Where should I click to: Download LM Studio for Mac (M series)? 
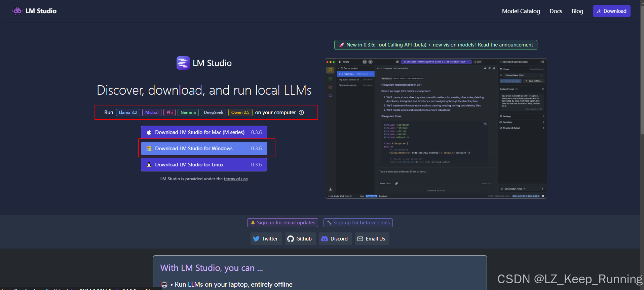pyautogui.click(x=204, y=132)
